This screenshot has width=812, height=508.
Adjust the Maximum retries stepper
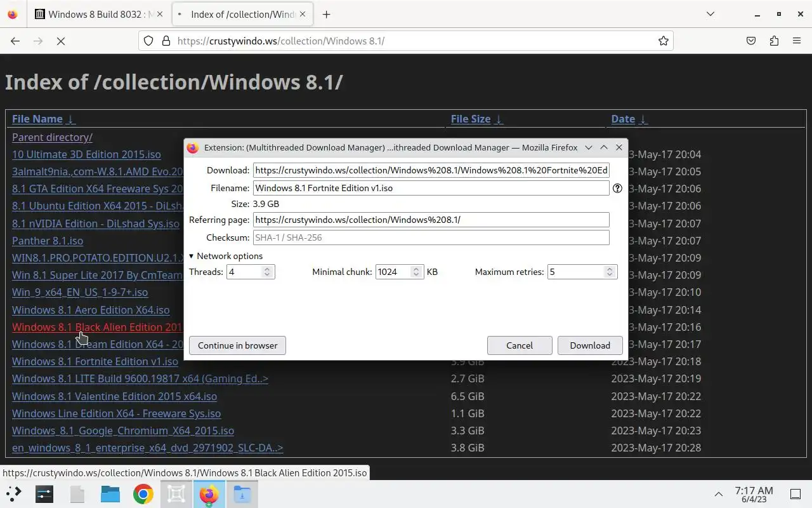(610, 272)
